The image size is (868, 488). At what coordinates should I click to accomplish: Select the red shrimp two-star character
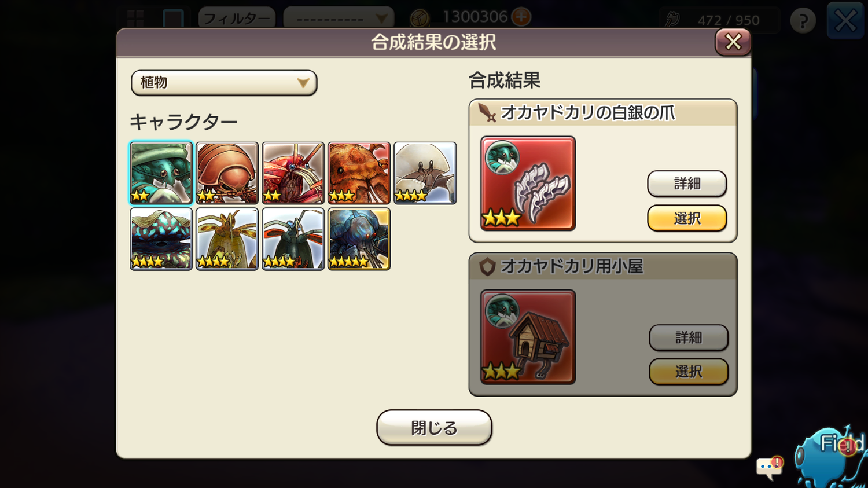pyautogui.click(x=293, y=173)
